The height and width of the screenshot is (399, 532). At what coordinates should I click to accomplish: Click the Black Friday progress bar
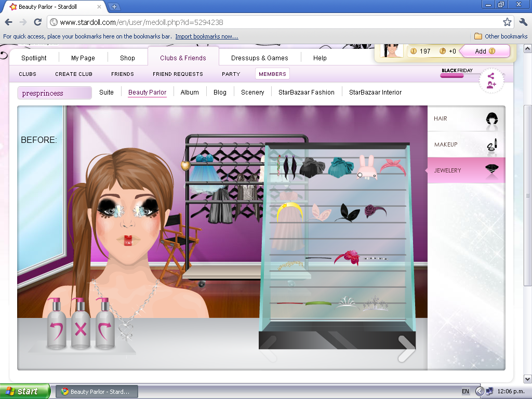click(451, 75)
